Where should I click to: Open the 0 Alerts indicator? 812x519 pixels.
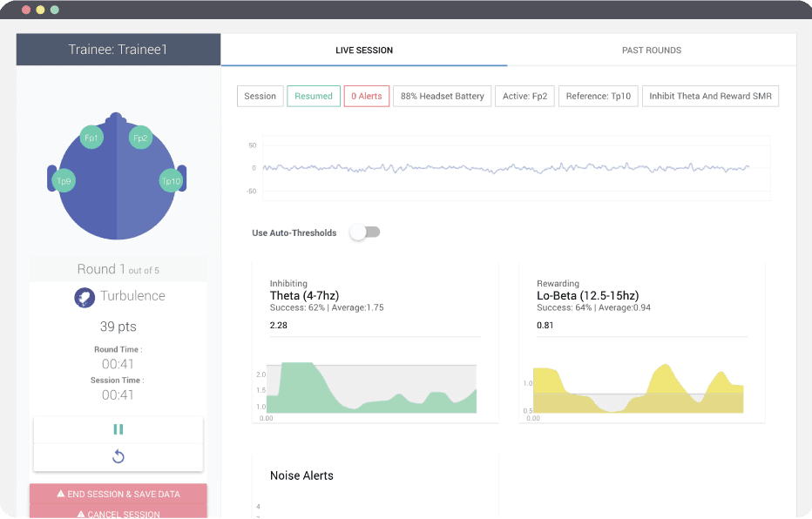tap(367, 97)
